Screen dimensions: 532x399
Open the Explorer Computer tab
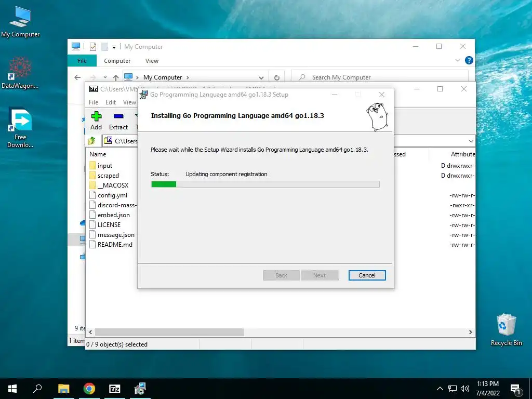[117, 61]
